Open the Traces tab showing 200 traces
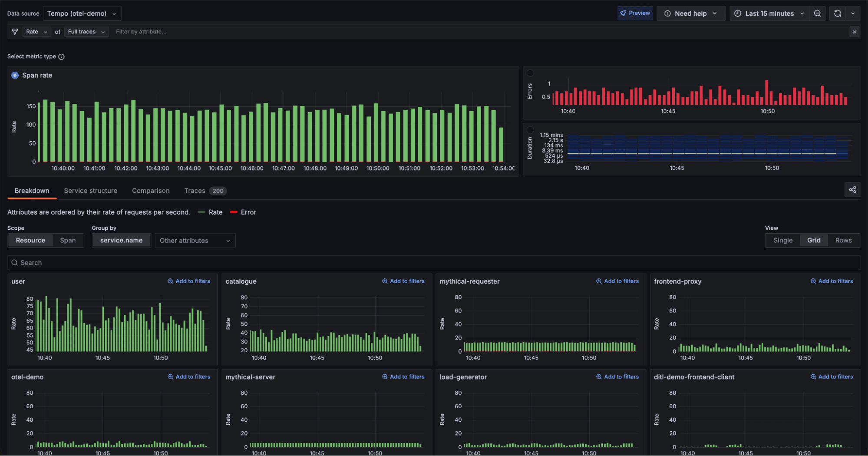The image size is (868, 456). 195,190
